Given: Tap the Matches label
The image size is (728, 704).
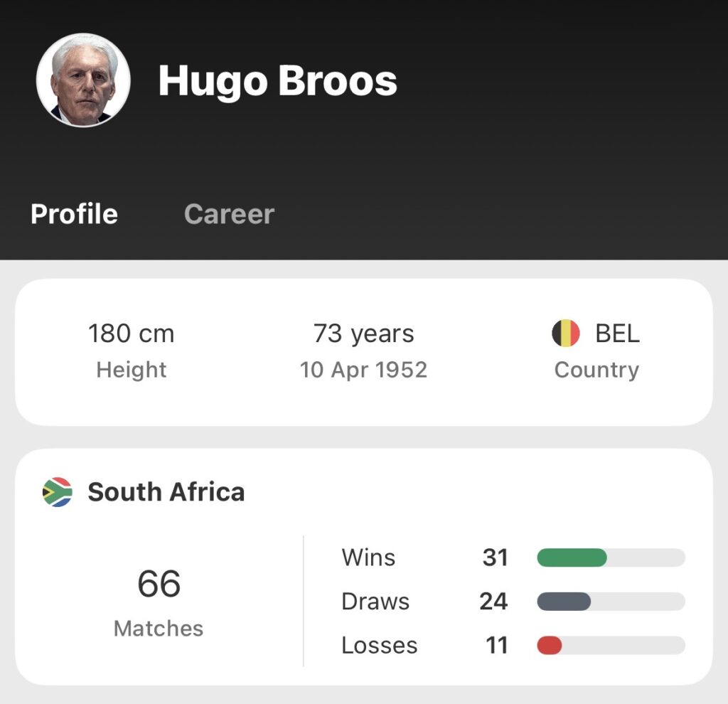Looking at the screenshot, I should [159, 629].
